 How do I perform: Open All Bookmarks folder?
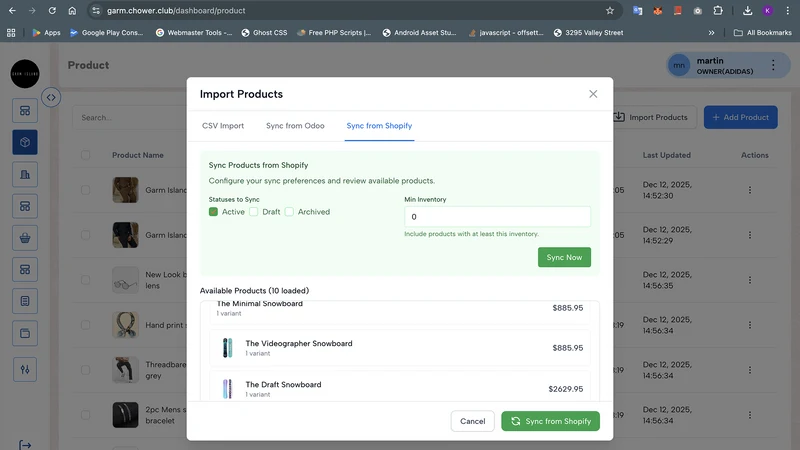[x=763, y=33]
